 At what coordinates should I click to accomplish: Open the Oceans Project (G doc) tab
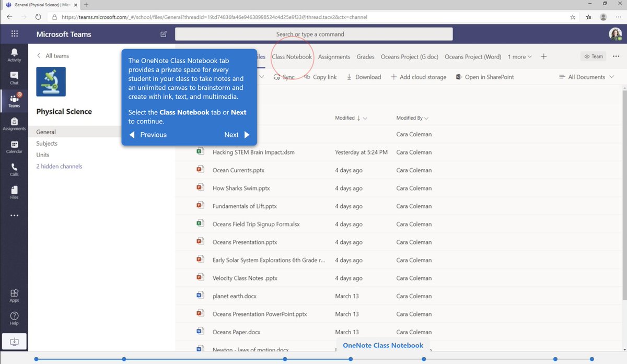pyautogui.click(x=410, y=56)
